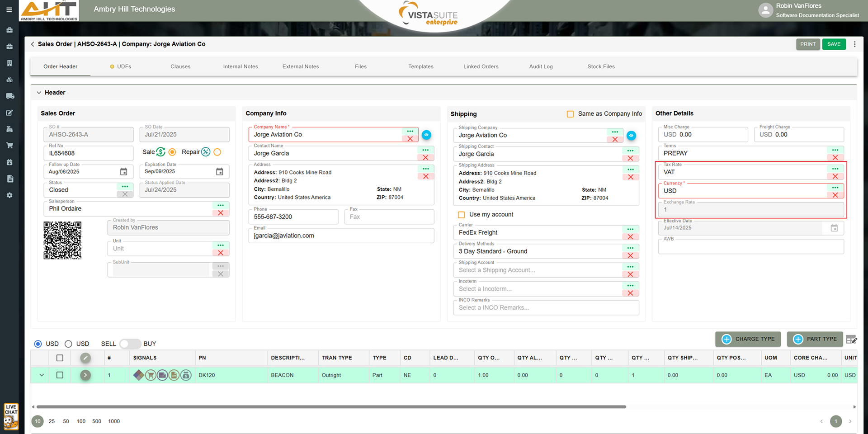Viewport: 868px width, 434px height.
Task: Open the hamburger menu in the sidebar
Action: (x=9, y=9)
